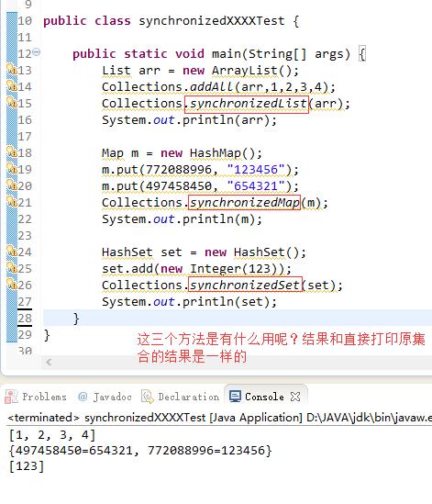Viewport: 432px width, 504px height.
Task: Click line number 28 in gutter
Action: point(25,319)
